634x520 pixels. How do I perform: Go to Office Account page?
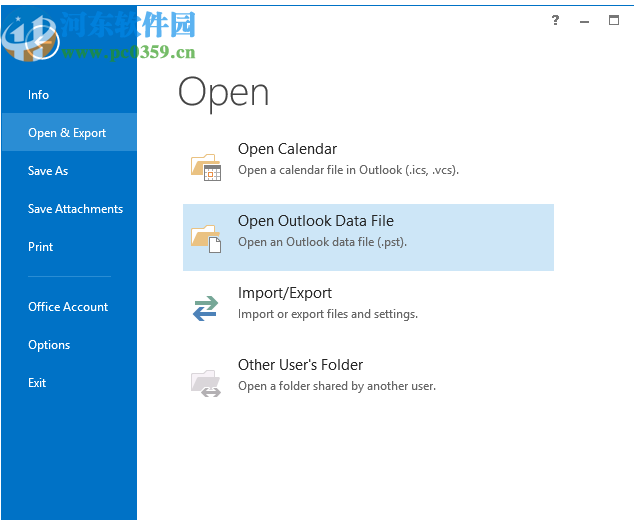(x=69, y=307)
